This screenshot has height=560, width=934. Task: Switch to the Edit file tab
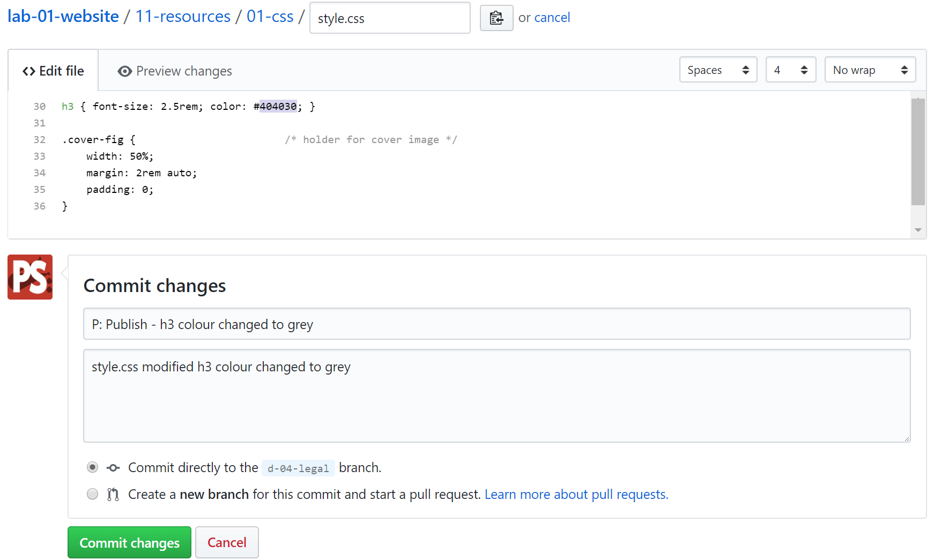click(x=53, y=71)
